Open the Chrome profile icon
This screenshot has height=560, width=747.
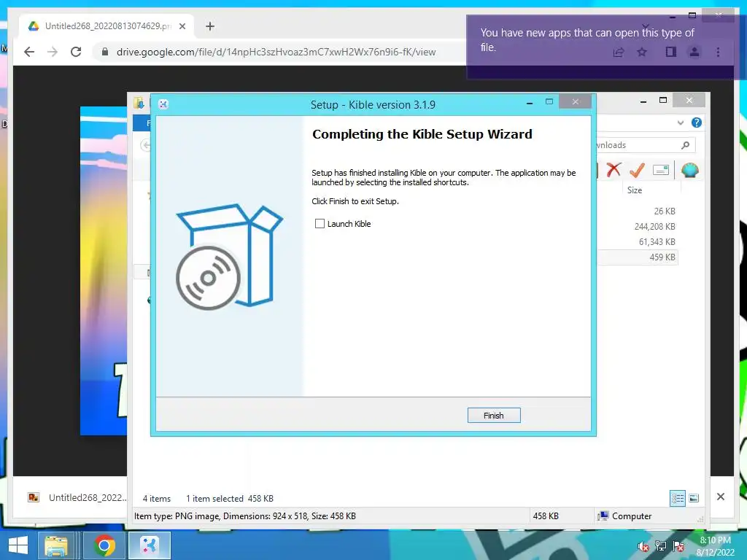[x=694, y=52]
